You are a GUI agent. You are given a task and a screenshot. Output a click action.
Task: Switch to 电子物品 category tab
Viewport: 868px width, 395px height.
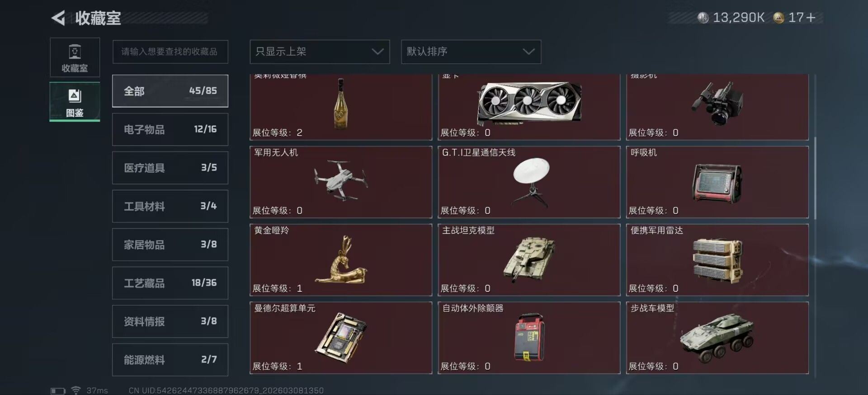point(170,129)
